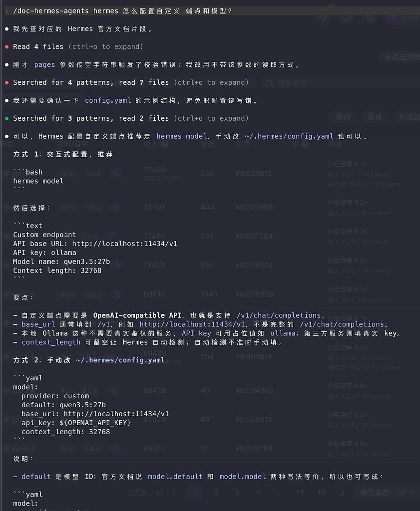This screenshot has width=420, height=511.
Task: Open the language translate icon in background header
Action: click(370, 18)
